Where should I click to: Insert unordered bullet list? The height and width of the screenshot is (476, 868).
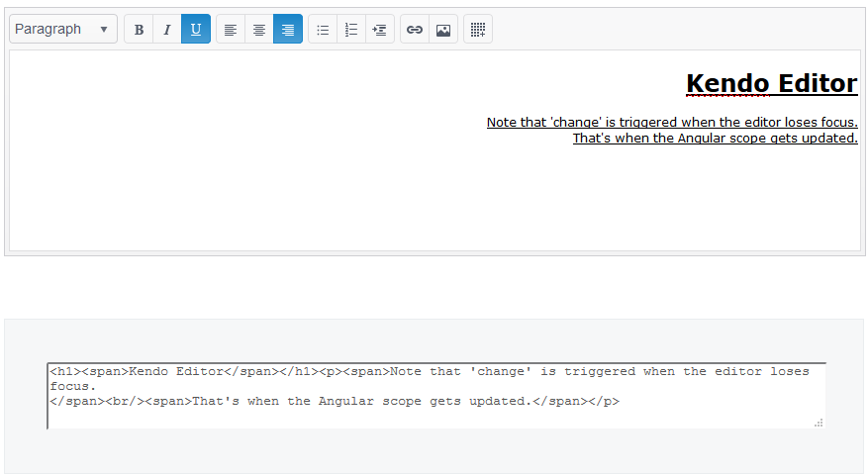pos(323,29)
